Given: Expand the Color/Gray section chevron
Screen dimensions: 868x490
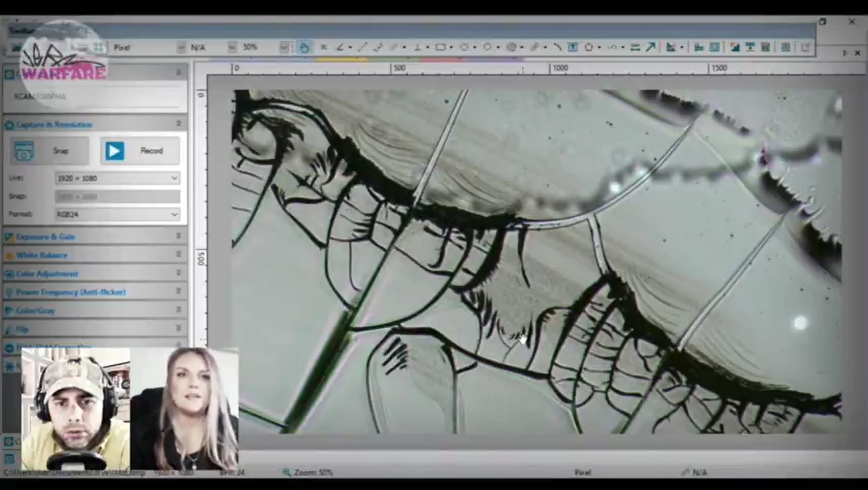Looking at the screenshot, I should tap(178, 310).
